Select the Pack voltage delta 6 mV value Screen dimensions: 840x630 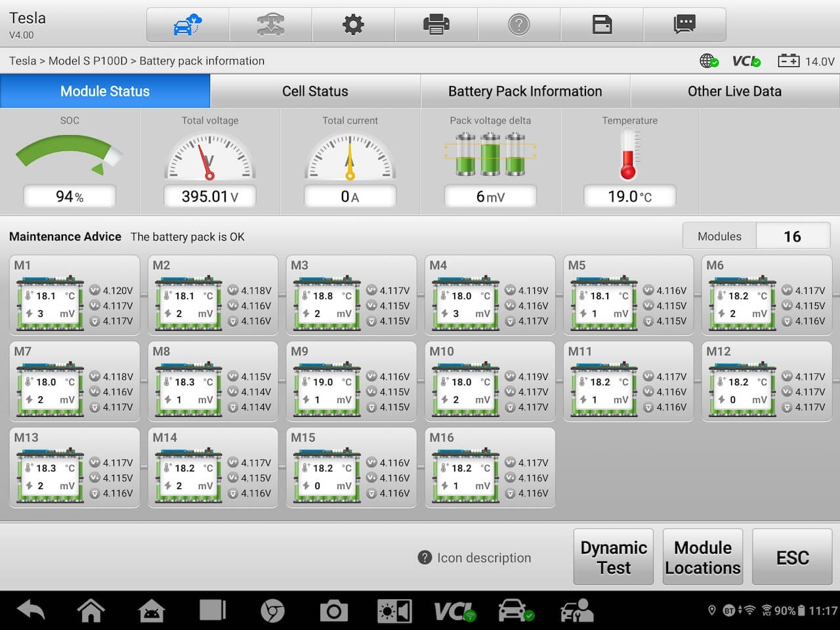click(490, 196)
